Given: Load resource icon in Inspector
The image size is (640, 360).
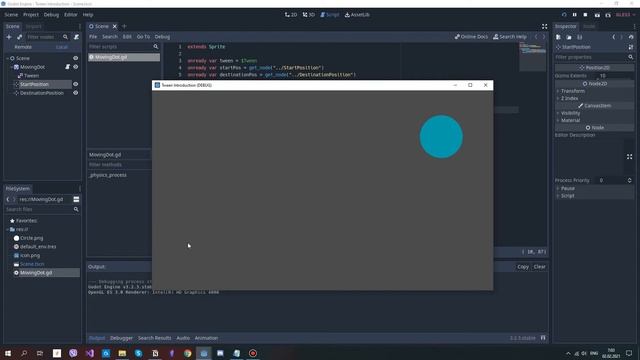Looking at the screenshot, I should (569, 37).
